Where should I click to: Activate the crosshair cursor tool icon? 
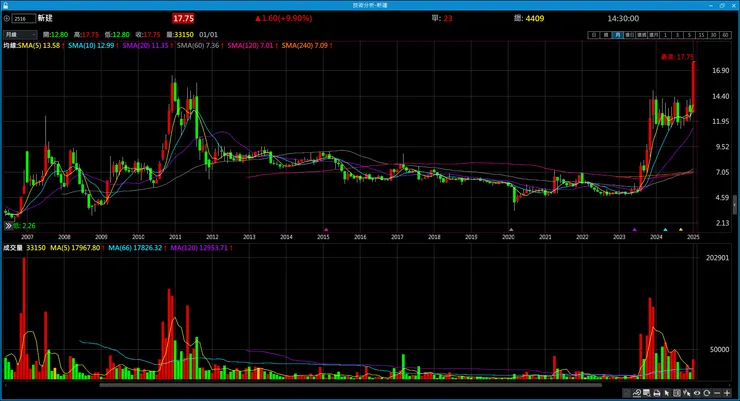tap(687, 393)
